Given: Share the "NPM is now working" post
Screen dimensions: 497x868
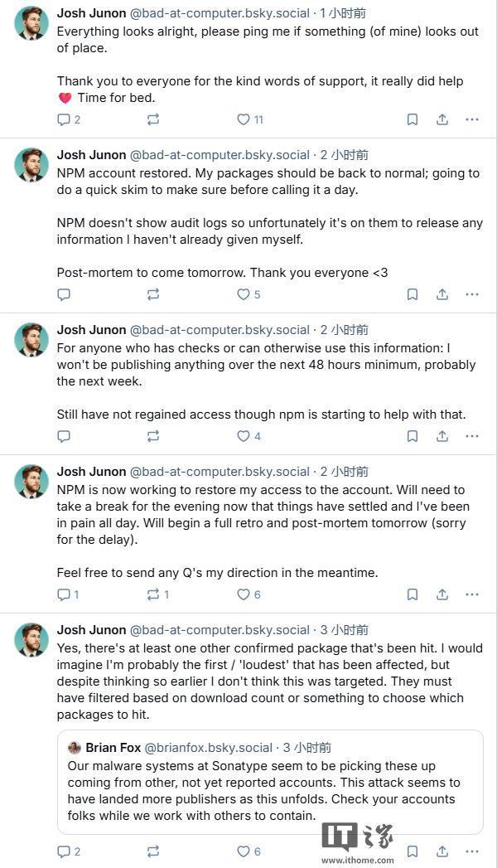Looking at the screenshot, I should [x=442, y=594].
